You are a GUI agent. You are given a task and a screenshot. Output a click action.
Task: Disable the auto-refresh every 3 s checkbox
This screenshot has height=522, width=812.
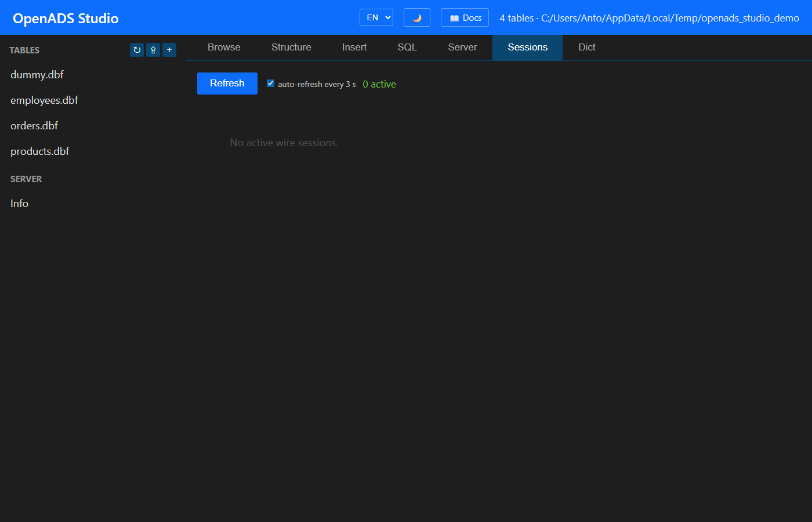[270, 84]
